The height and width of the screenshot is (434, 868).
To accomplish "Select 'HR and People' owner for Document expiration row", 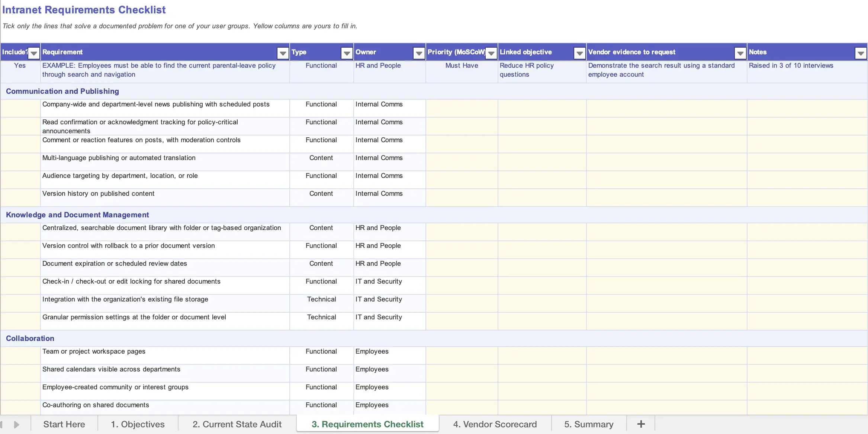I will 389,268.
